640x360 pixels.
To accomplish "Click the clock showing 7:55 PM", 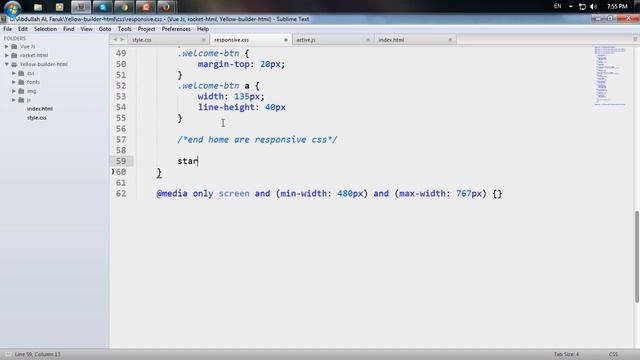I will pyautogui.click(x=617, y=7).
